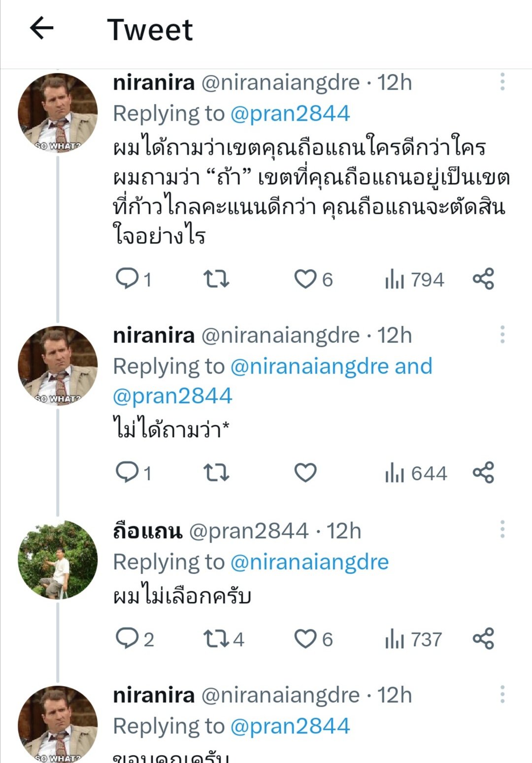Image resolution: width=532 pixels, height=763 pixels.
Task: Click the retweet icon under the first tweet
Action: (217, 279)
